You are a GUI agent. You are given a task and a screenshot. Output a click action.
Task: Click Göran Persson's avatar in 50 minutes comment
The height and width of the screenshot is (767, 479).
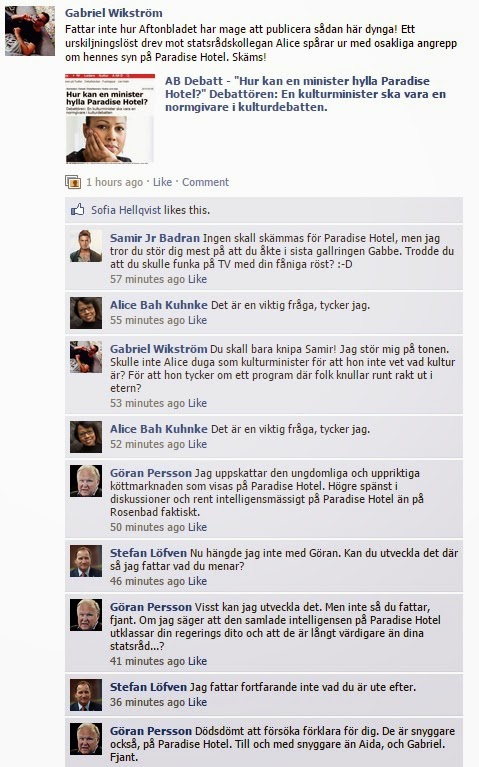pos(86,481)
